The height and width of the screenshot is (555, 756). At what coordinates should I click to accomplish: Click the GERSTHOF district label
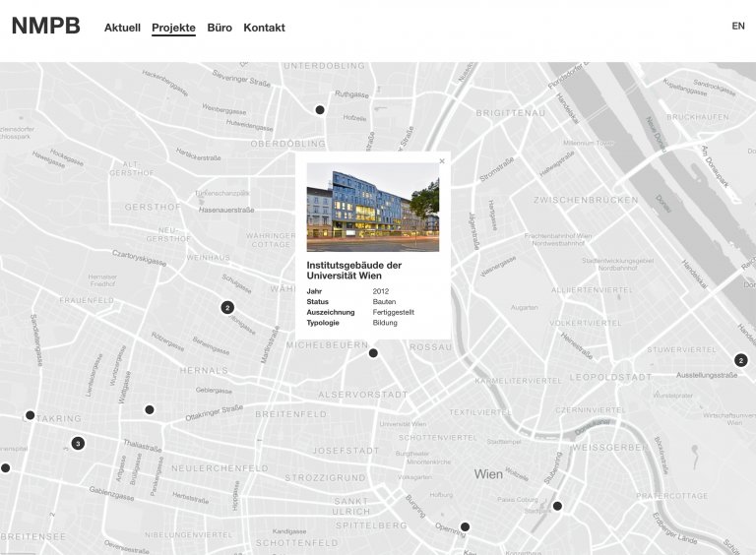(x=153, y=207)
